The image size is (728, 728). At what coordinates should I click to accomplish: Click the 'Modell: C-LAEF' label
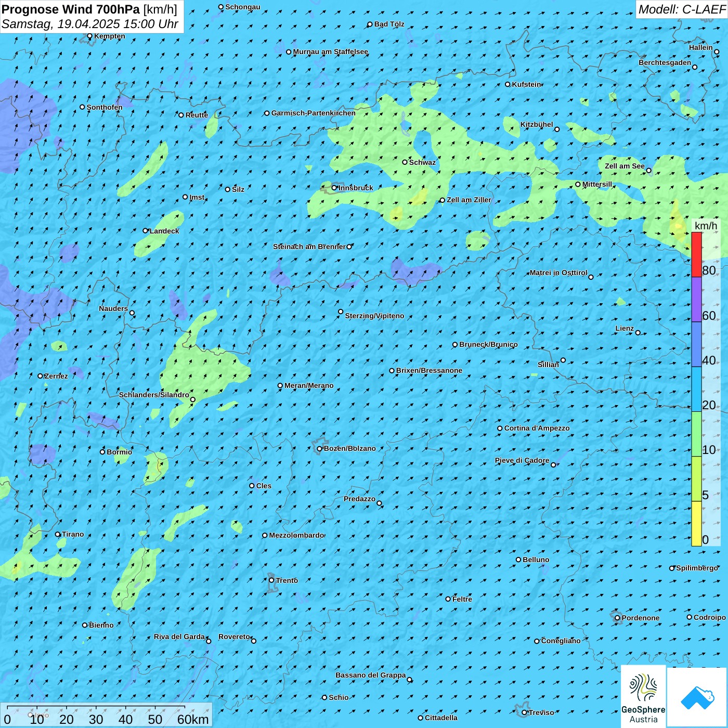pyautogui.click(x=682, y=9)
